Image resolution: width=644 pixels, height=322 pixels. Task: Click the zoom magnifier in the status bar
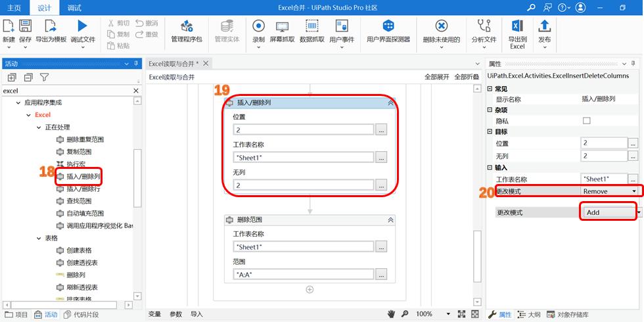405,314
